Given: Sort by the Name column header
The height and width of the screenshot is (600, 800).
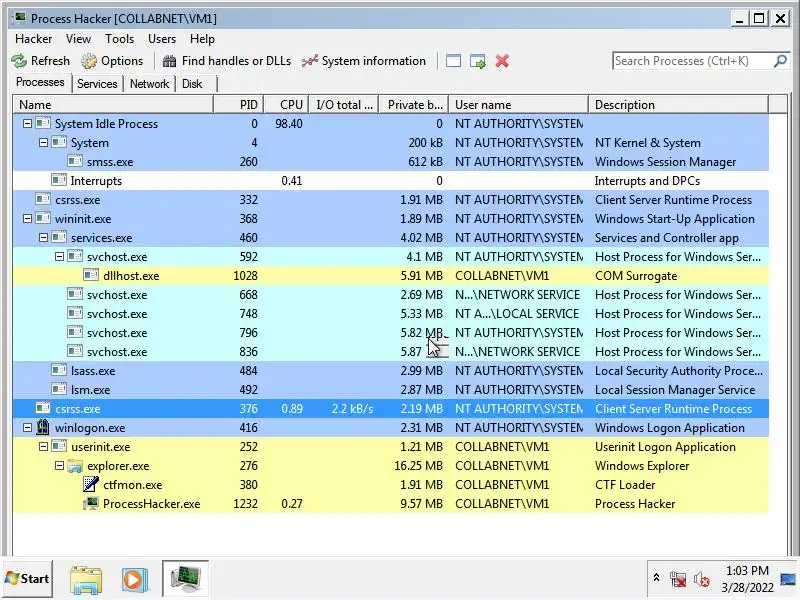Looking at the screenshot, I should click(x=113, y=105).
